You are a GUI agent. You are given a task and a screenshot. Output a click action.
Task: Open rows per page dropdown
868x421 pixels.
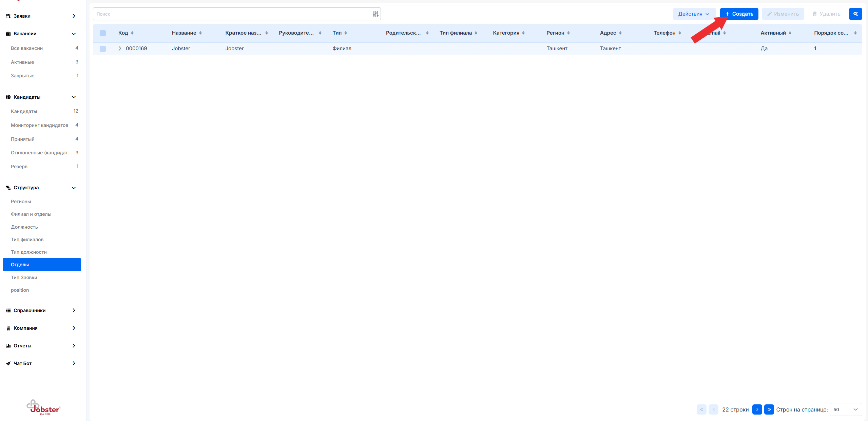point(845,409)
